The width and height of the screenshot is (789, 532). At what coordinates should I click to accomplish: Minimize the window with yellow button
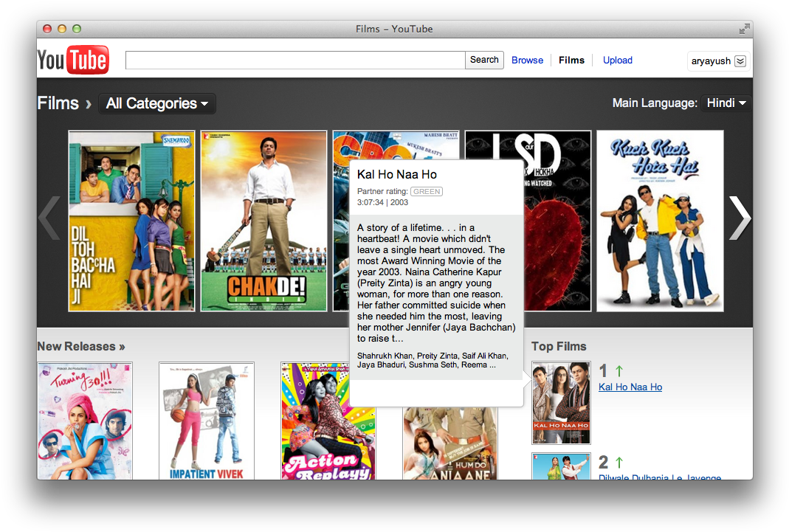pos(62,29)
